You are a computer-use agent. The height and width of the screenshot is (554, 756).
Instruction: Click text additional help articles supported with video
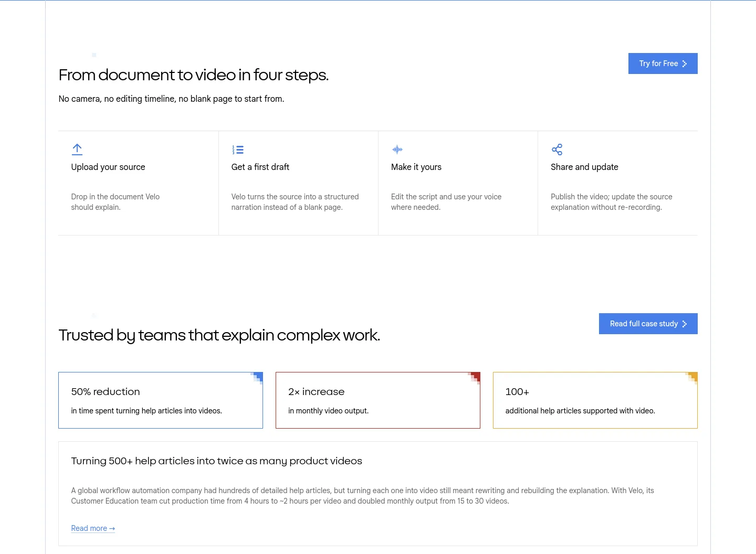click(x=580, y=411)
